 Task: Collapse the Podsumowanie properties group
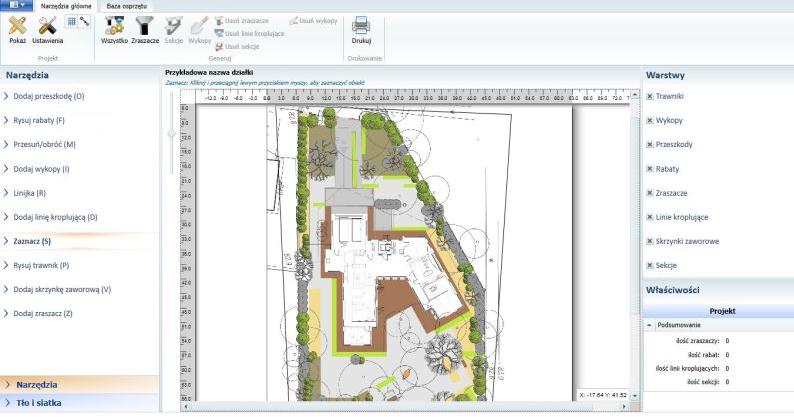(x=649, y=325)
